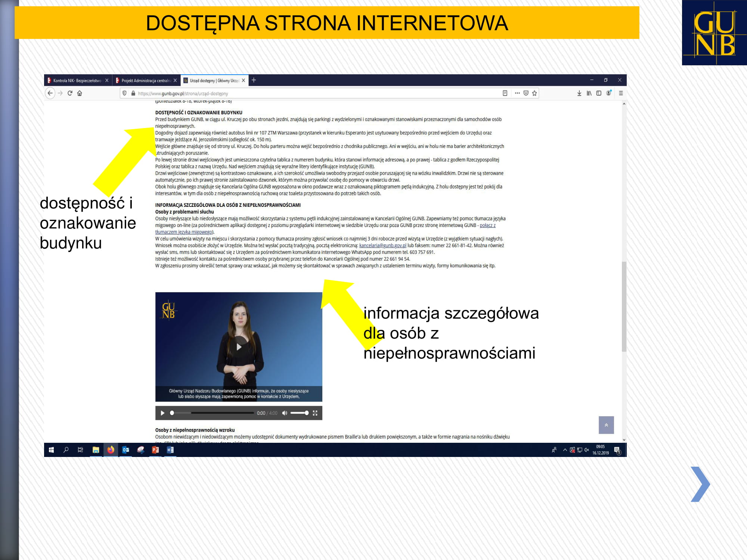This screenshot has height=560, width=747.
Task: Click the muted volume tray icon
Action: (x=587, y=450)
